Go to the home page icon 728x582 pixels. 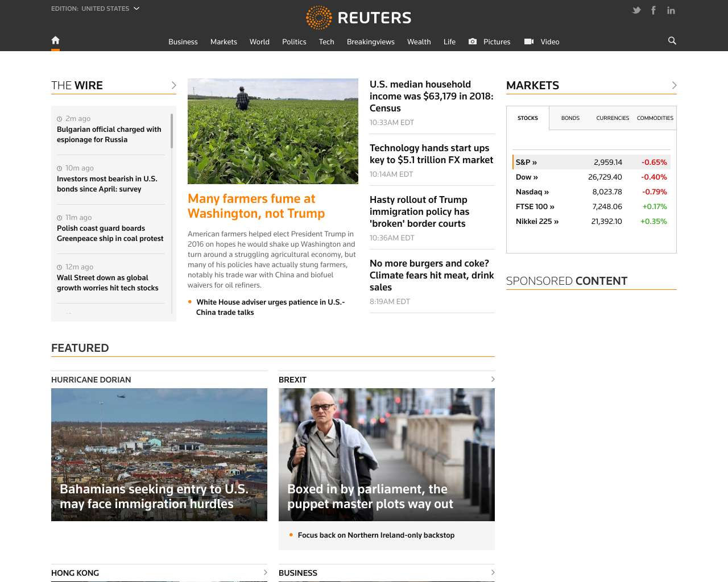(55, 40)
